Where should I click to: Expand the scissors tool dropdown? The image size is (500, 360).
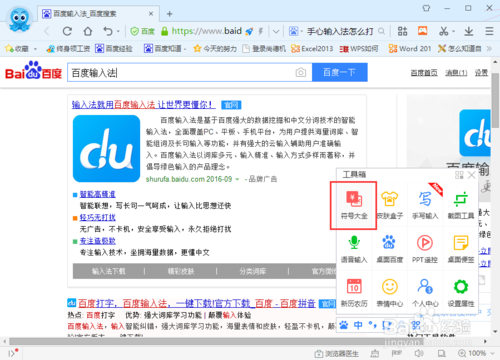coord(454,32)
